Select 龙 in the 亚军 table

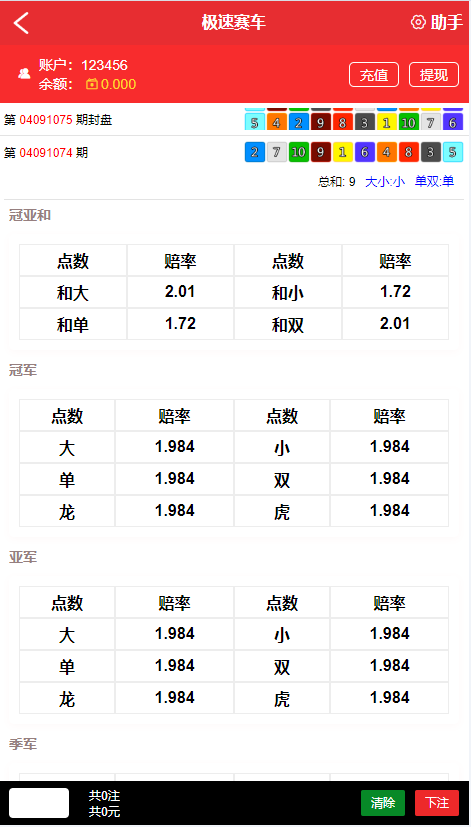(67, 698)
